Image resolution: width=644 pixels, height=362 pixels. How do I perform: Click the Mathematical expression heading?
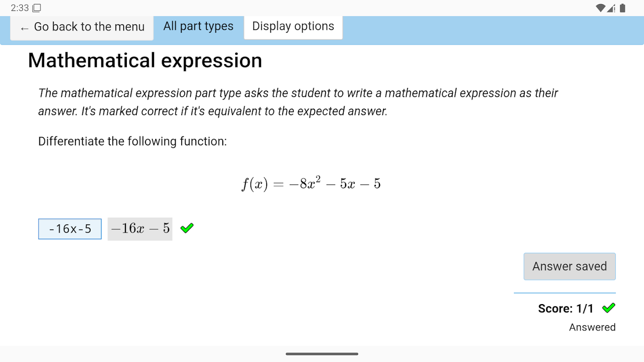145,61
